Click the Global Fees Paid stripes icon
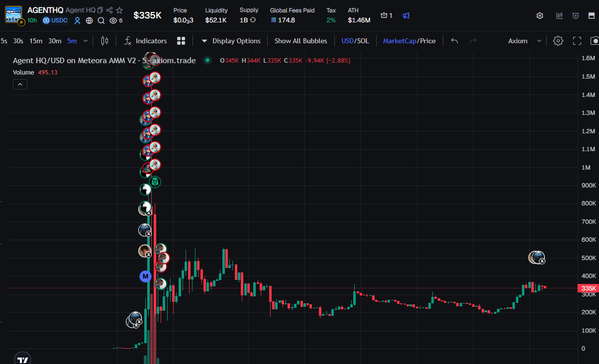 (274, 20)
